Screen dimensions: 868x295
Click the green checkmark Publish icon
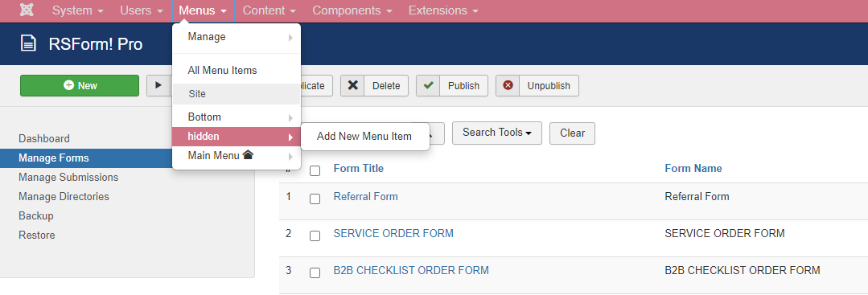428,85
